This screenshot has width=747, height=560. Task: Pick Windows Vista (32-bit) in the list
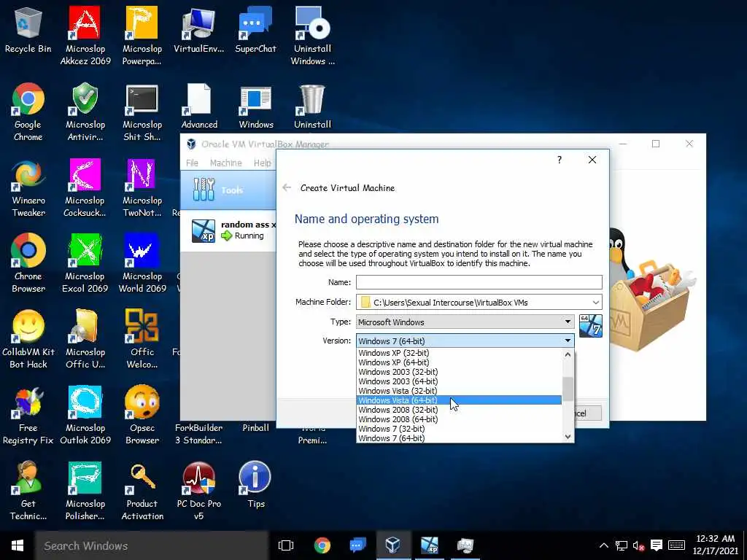[x=460, y=391]
